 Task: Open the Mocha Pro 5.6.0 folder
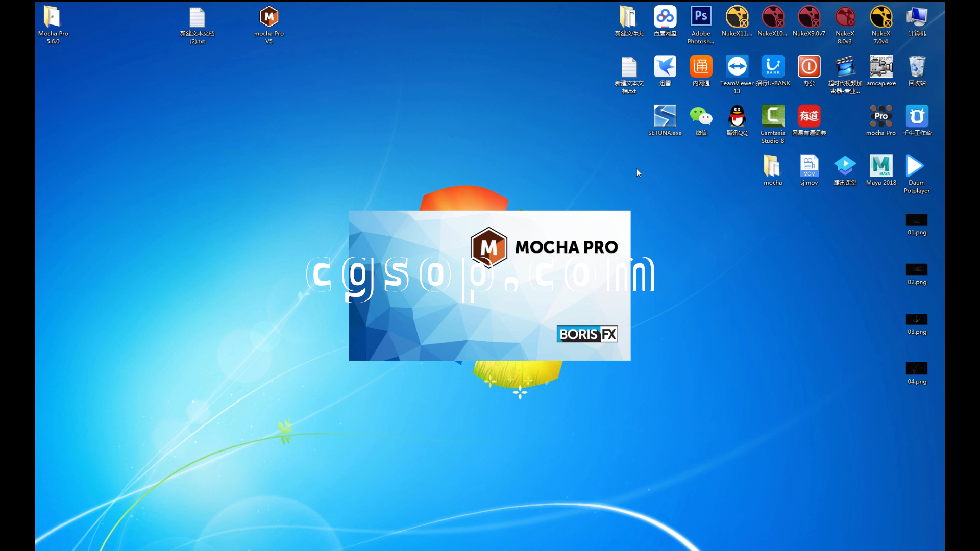tap(53, 17)
